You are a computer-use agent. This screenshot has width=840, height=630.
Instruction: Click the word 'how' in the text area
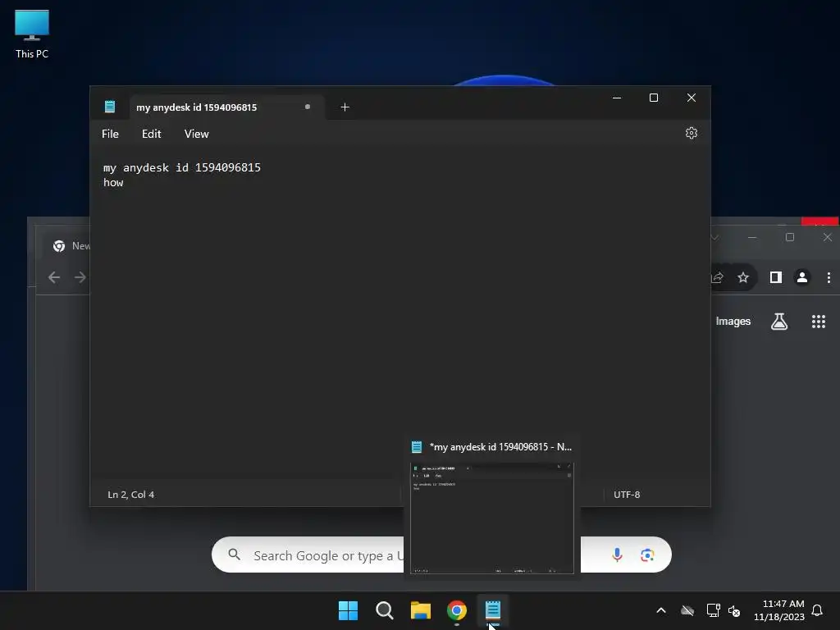pos(113,183)
